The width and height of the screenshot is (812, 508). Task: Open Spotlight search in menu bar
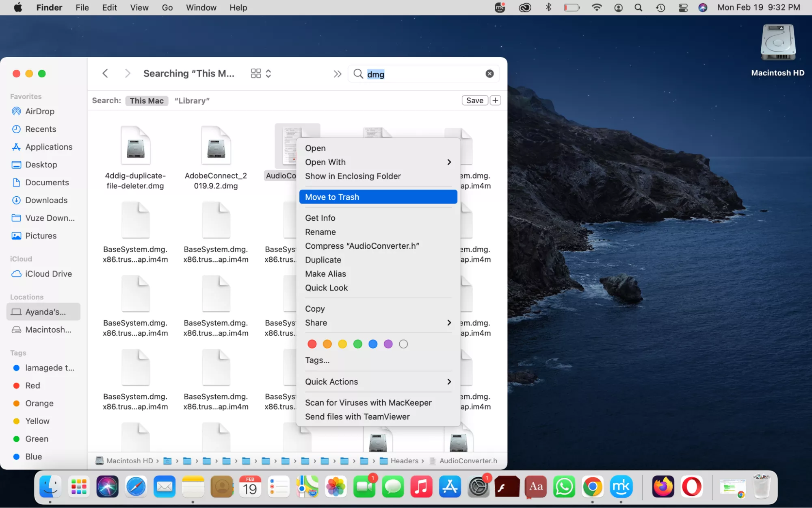click(638, 8)
